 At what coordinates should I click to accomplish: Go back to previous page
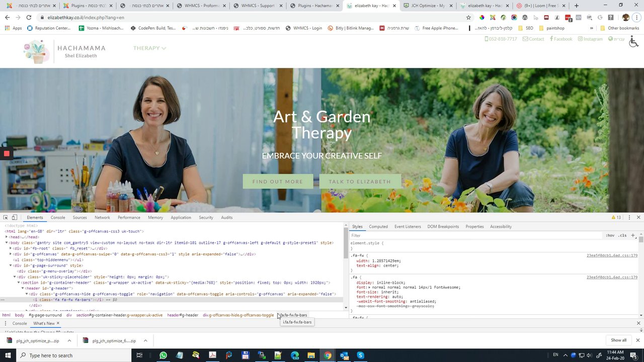7,17
